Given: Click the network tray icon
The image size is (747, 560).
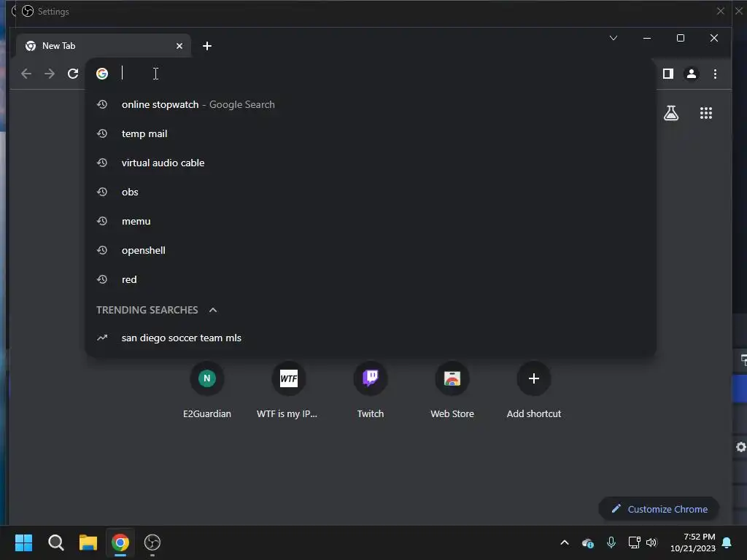Looking at the screenshot, I should (634, 542).
